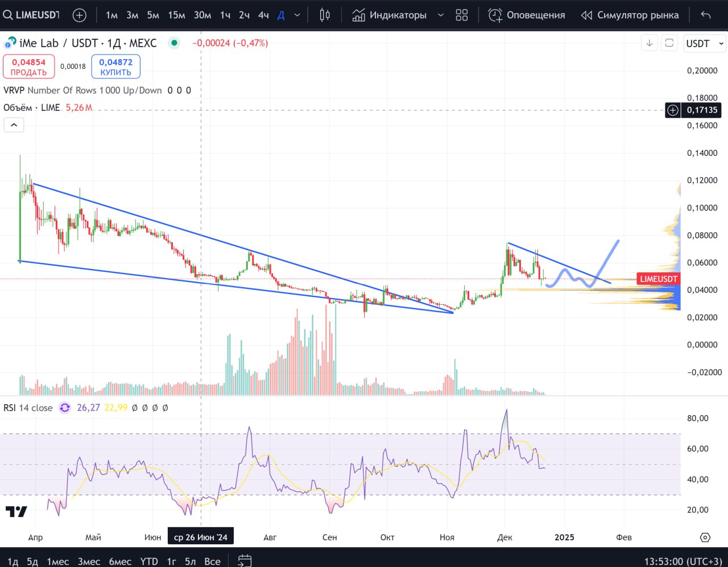Click the square pane icon beside USDT selector
The height and width of the screenshot is (567, 728).
pos(669,43)
